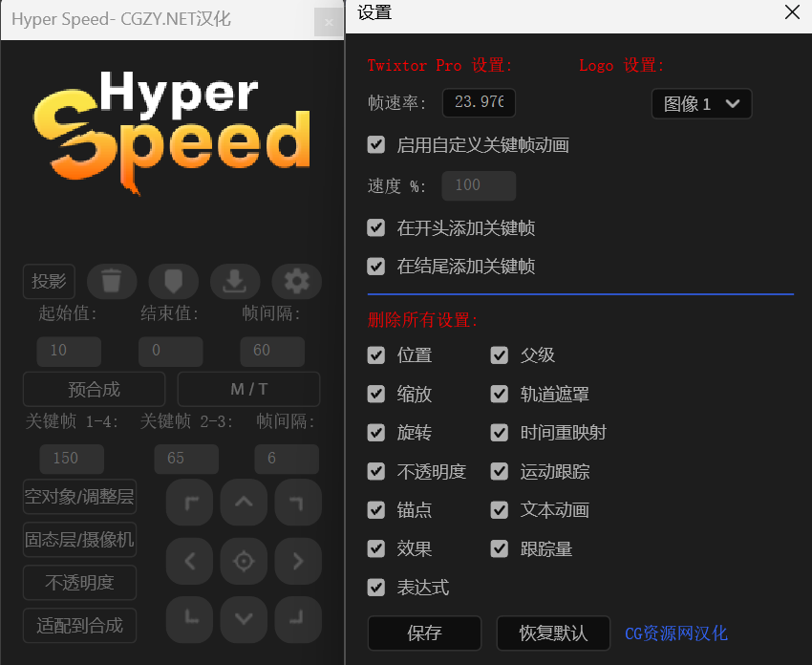Click the 空对象/调整层 button
812x665 pixels.
(79, 497)
